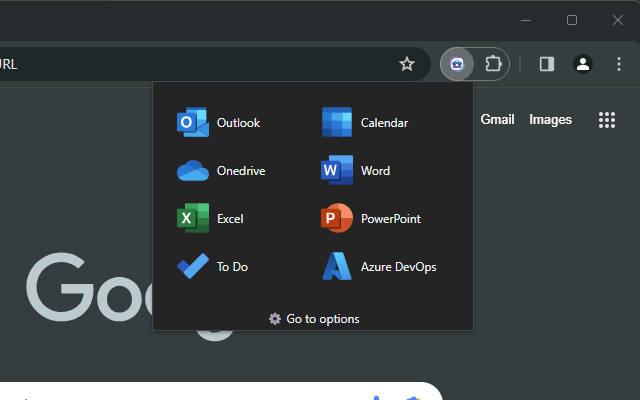Bookmark this page with the star icon
Viewport: 640px width, 400px height.
click(x=407, y=64)
